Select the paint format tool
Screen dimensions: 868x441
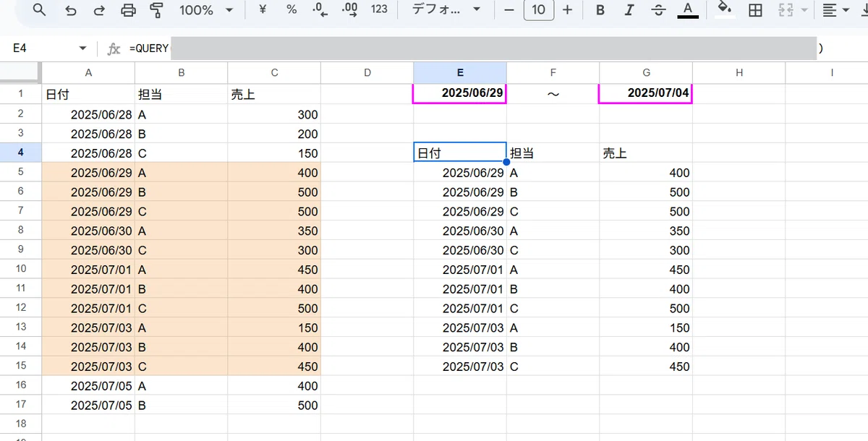click(156, 10)
